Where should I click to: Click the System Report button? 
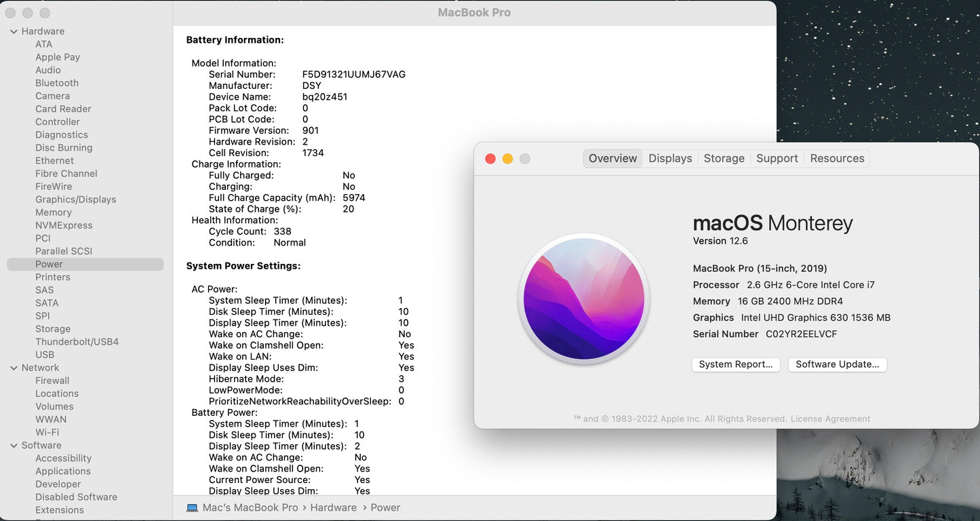click(736, 364)
